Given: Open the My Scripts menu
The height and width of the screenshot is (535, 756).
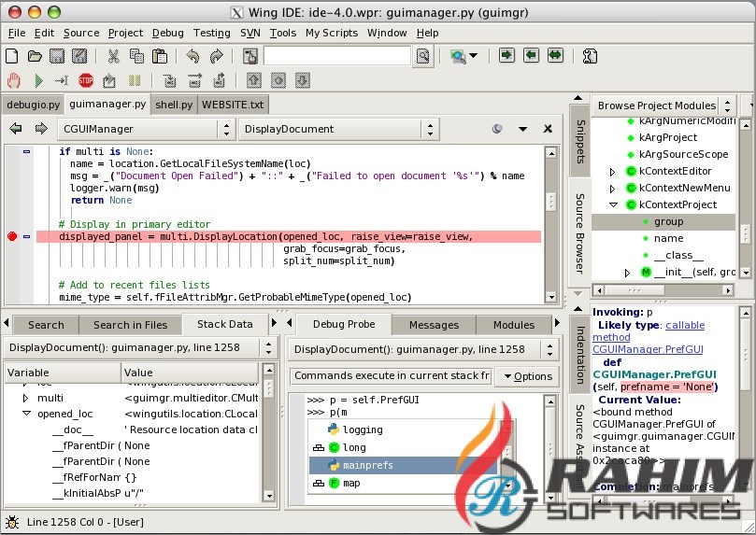Looking at the screenshot, I should 332,34.
